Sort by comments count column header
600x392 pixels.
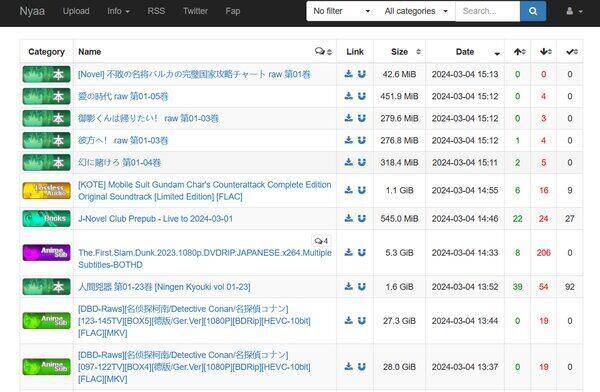click(323, 51)
